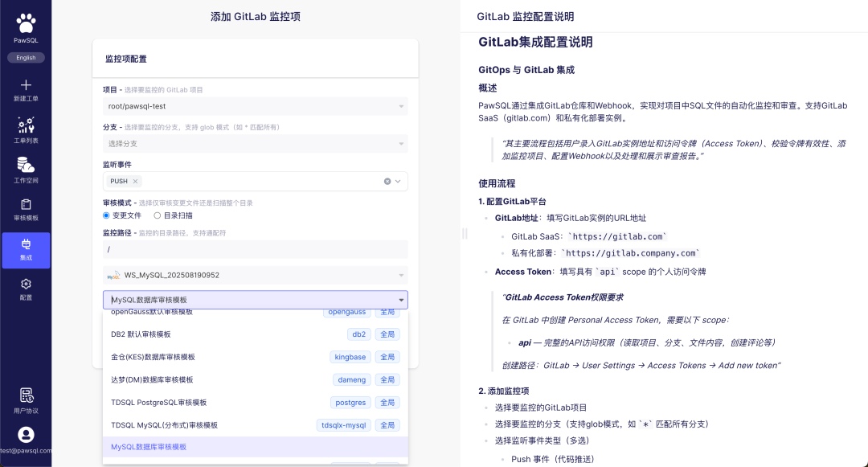
Task: Select the 变更文件 radio button
Action: pos(106,215)
